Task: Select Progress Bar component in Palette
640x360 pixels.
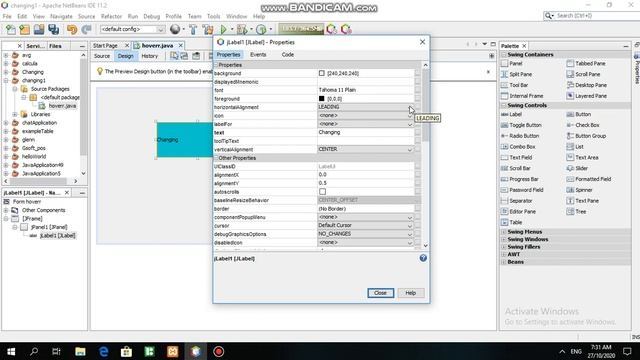Action: [x=520, y=179]
